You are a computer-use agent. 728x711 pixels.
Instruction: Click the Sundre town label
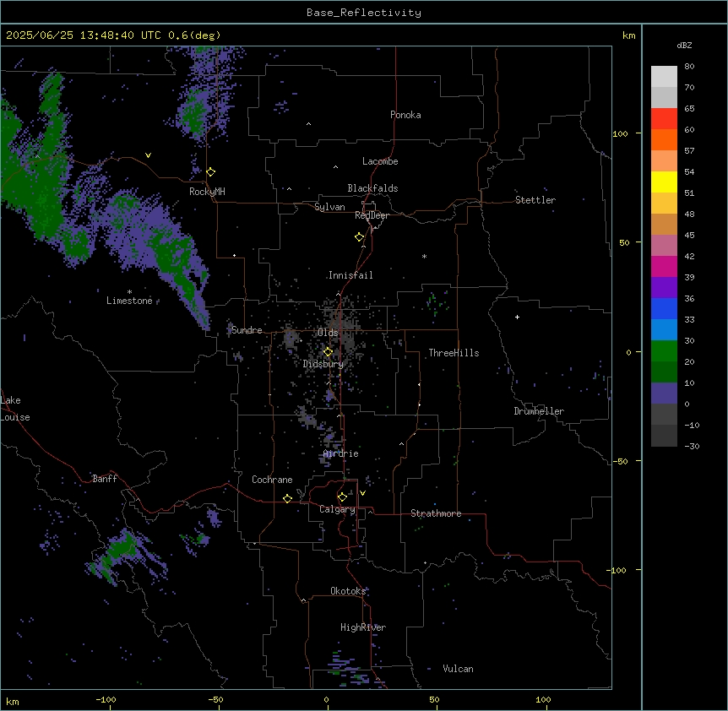tap(247, 330)
